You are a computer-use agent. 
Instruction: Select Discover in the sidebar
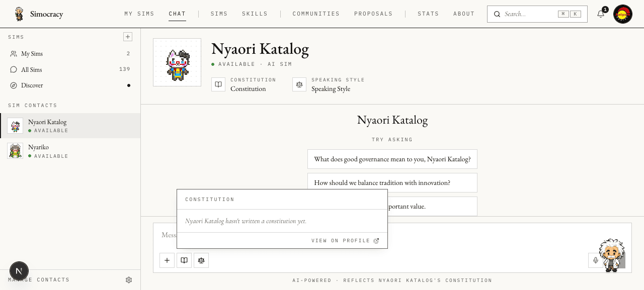(70, 85)
